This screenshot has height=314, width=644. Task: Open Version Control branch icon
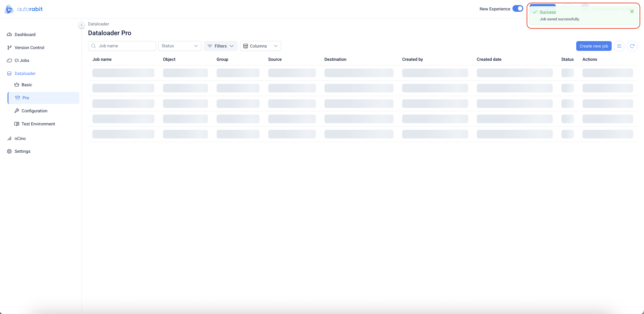click(x=9, y=47)
